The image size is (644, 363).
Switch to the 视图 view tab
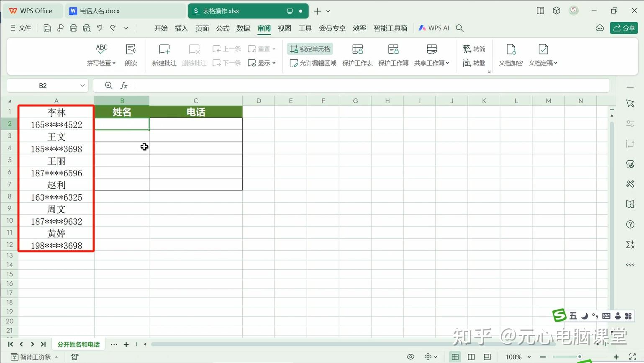[x=285, y=28]
